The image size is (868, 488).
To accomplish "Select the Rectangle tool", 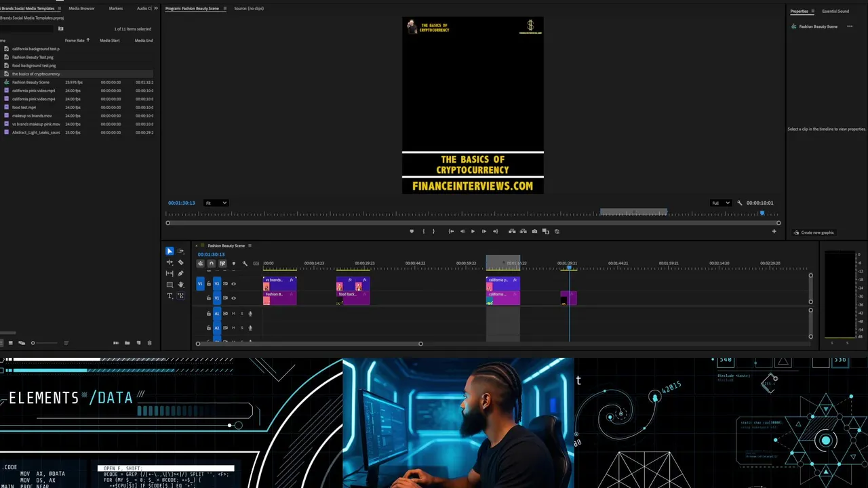I will pos(170,285).
